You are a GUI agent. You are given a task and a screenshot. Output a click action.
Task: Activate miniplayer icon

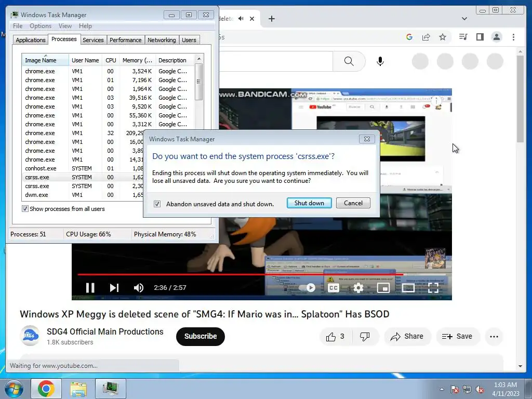tap(383, 288)
